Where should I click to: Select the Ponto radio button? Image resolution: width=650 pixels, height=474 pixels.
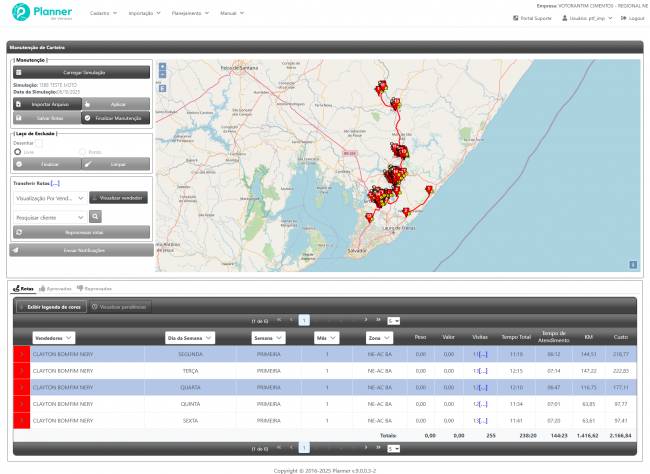pos(82,151)
